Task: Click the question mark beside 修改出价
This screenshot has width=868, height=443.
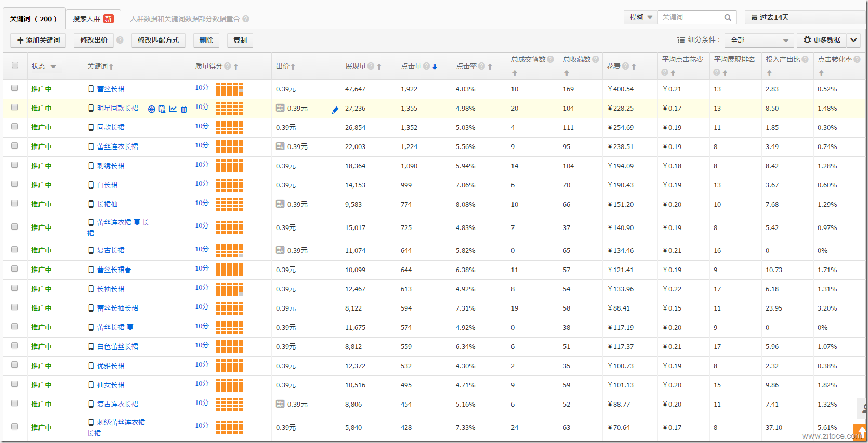Action: coord(120,40)
